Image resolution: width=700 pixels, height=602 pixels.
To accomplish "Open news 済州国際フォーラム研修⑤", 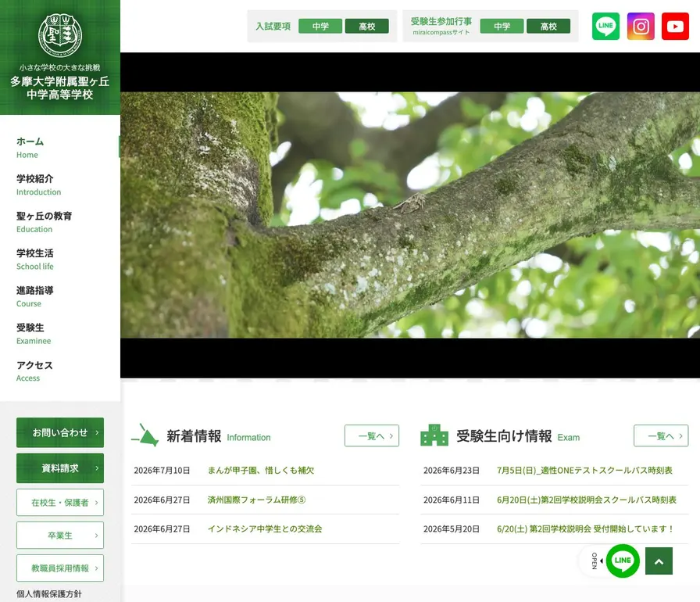I will click(257, 500).
